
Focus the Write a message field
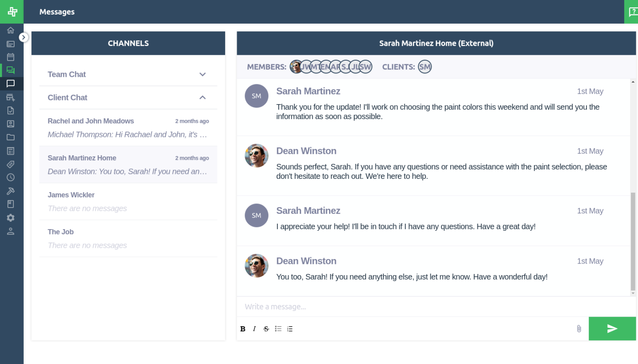pyautogui.click(x=436, y=307)
